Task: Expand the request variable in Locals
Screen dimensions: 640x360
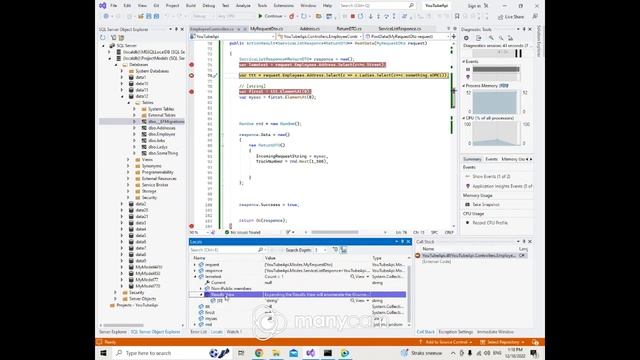Action: click(195, 265)
